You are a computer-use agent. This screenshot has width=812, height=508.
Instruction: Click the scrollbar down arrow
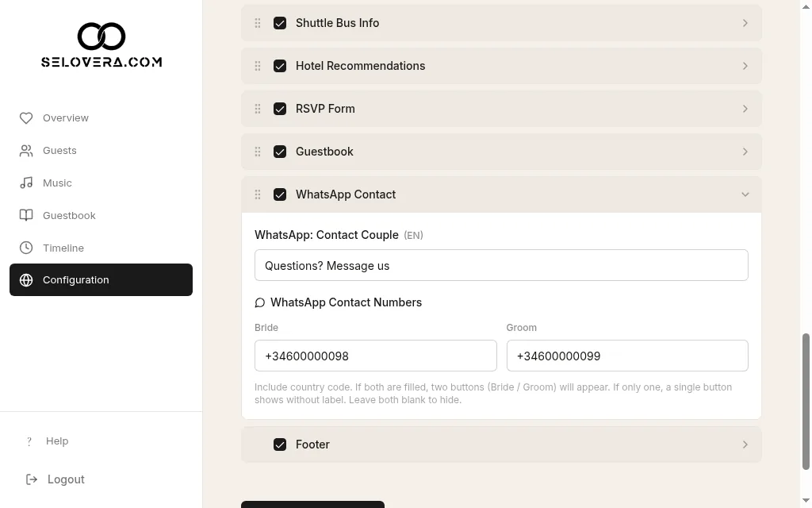806,500
